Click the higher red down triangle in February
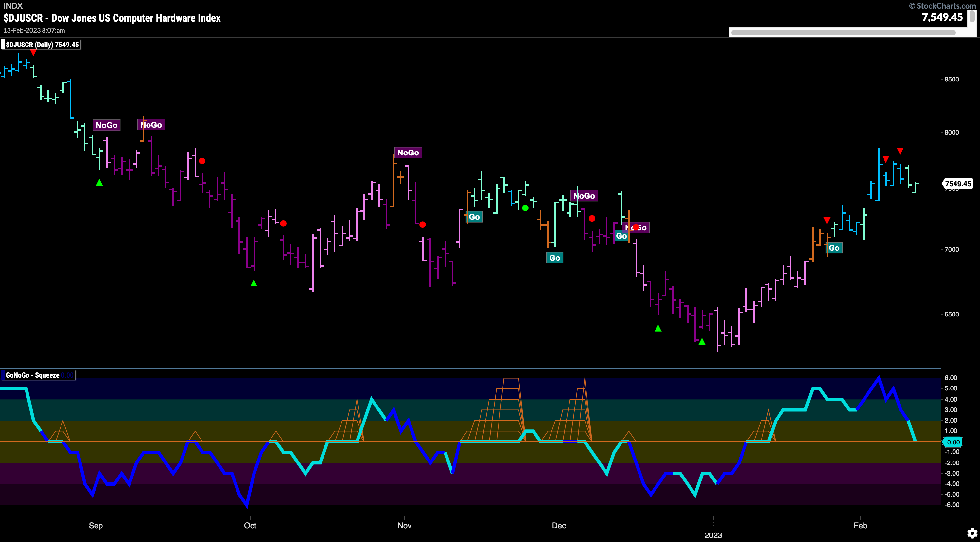The width and height of the screenshot is (980, 542). [900, 151]
